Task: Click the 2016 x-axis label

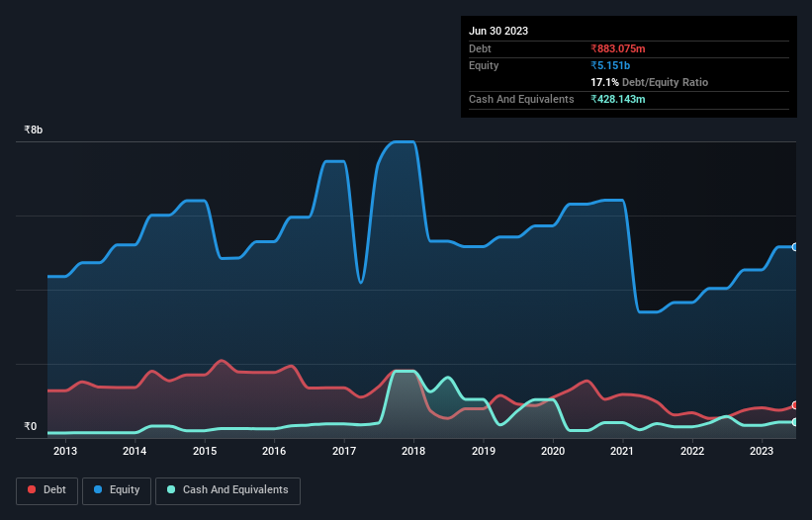Action: [274, 451]
